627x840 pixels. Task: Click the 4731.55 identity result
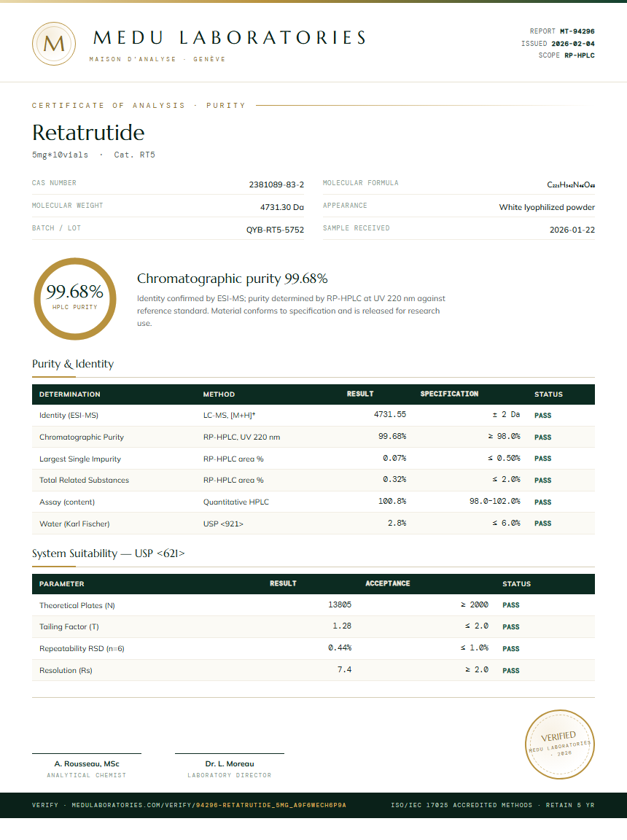tap(390, 415)
